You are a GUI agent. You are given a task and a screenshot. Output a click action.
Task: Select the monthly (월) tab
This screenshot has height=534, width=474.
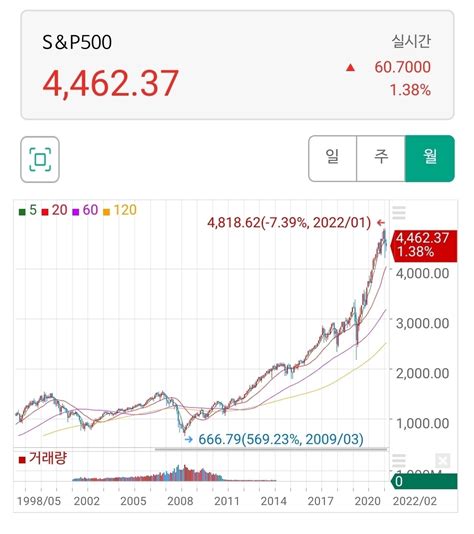[x=430, y=158]
